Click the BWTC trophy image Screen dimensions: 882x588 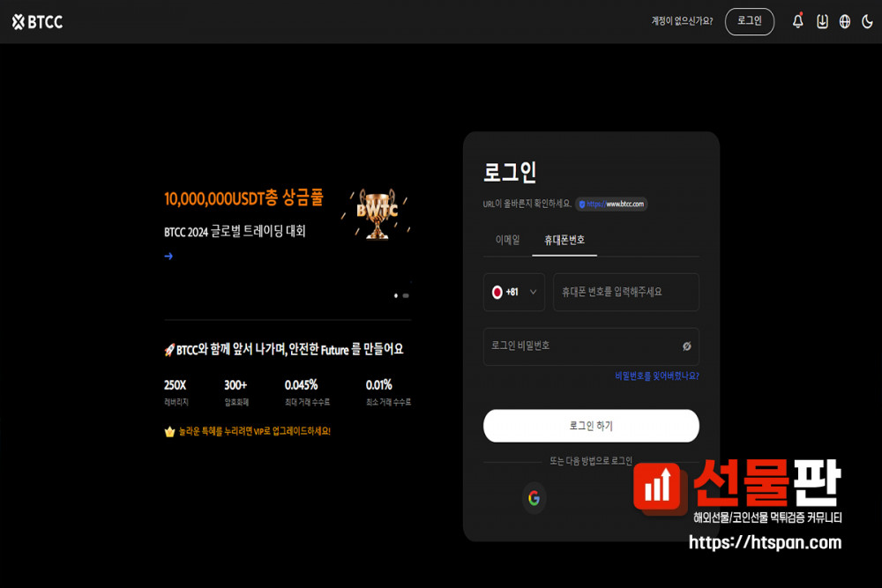(377, 214)
